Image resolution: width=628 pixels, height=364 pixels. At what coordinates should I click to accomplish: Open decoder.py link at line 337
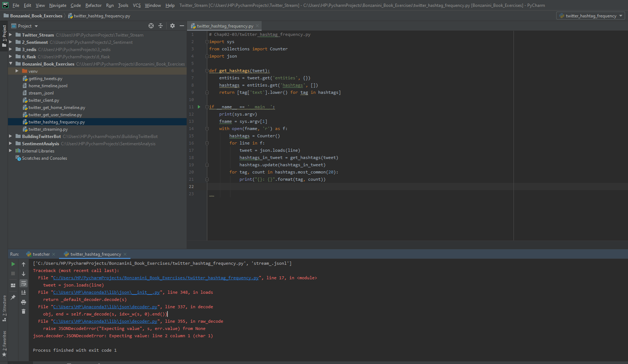pos(105,307)
